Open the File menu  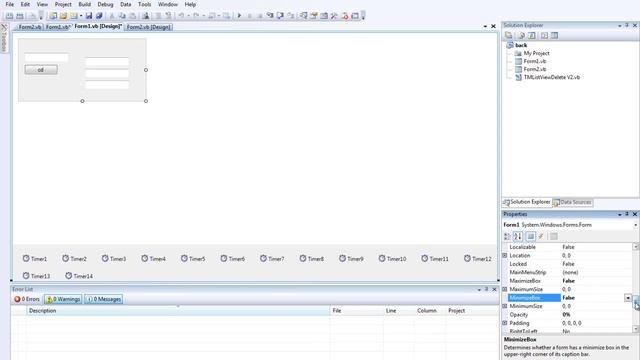pyautogui.click(x=9, y=4)
